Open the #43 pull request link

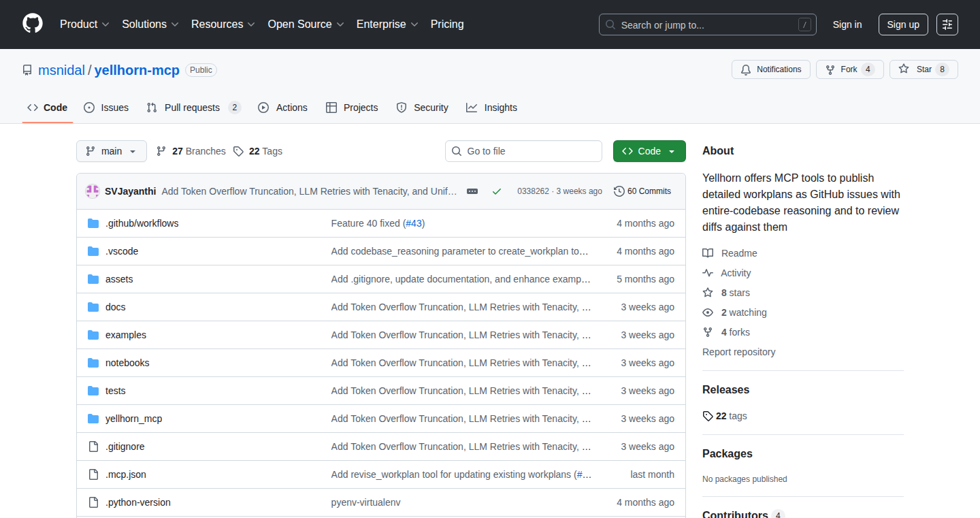414,223
